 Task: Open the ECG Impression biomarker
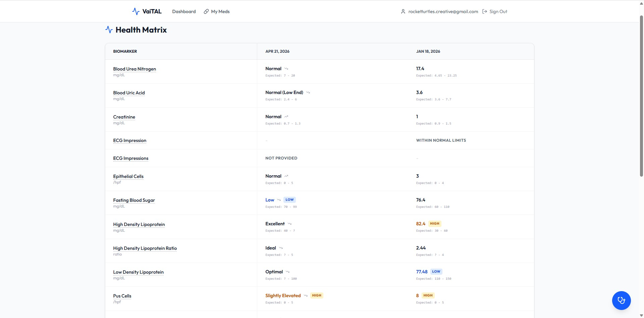[x=129, y=140]
